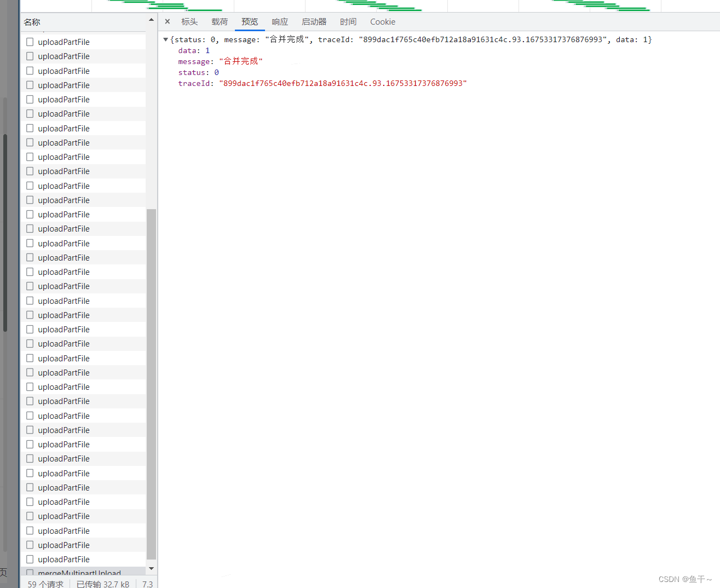
Task: Show the 时间 tab
Action: click(x=348, y=22)
